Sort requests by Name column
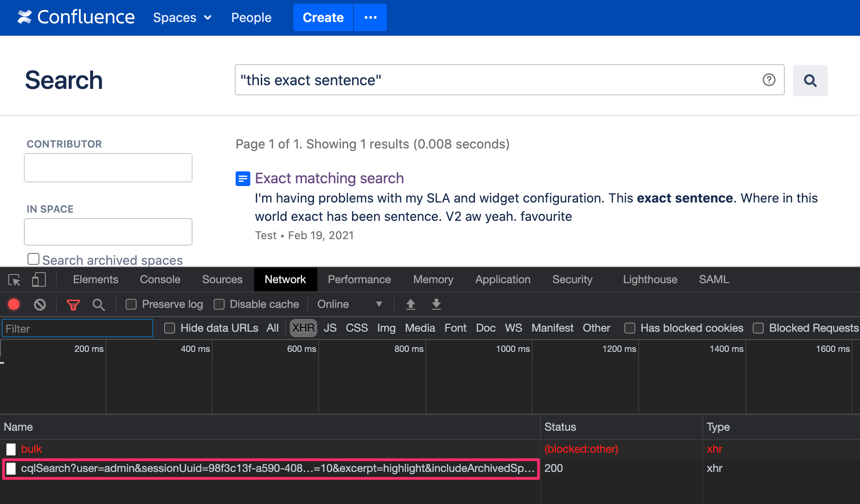 tap(270, 427)
